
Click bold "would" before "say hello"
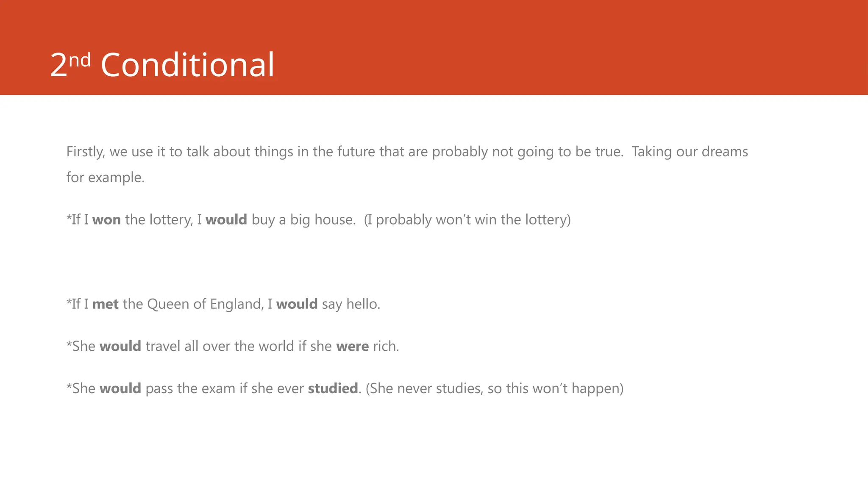click(x=297, y=304)
